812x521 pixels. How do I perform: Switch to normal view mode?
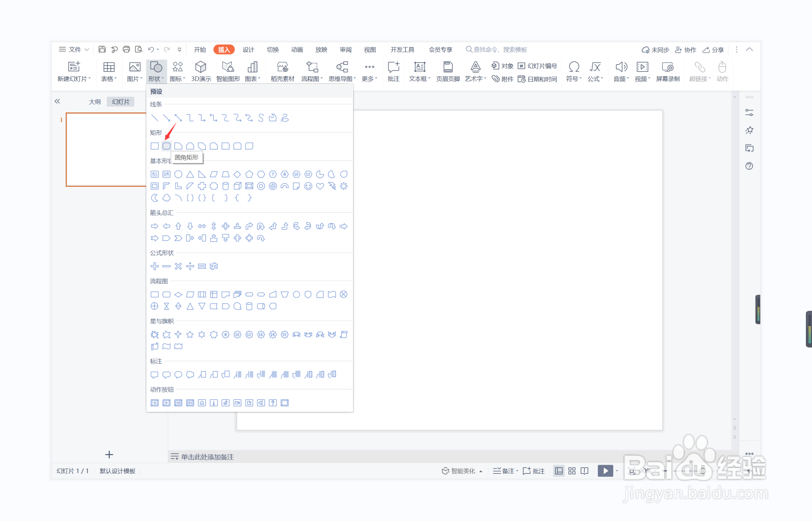pyautogui.click(x=559, y=471)
